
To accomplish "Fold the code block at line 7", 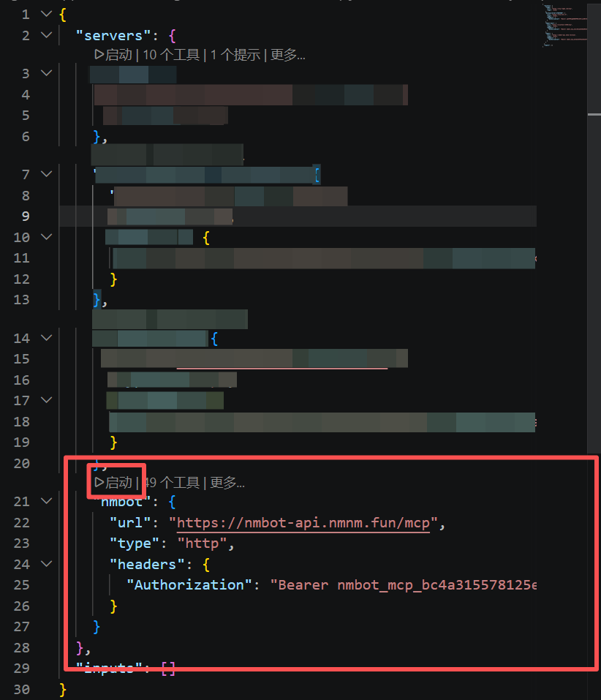I will coord(45,174).
